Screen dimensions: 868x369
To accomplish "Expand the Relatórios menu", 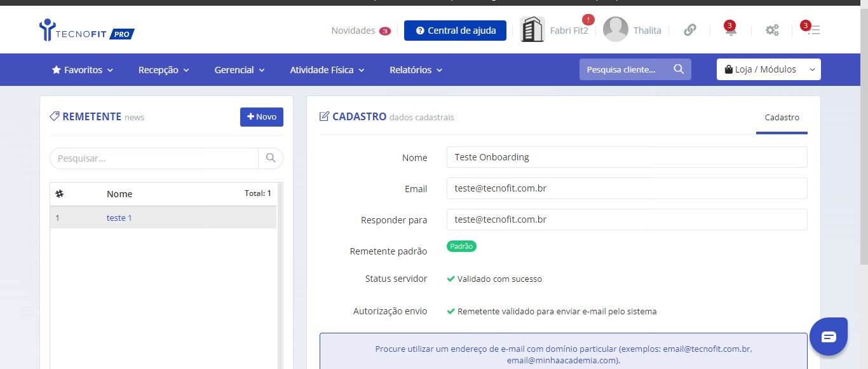I will click(x=416, y=70).
